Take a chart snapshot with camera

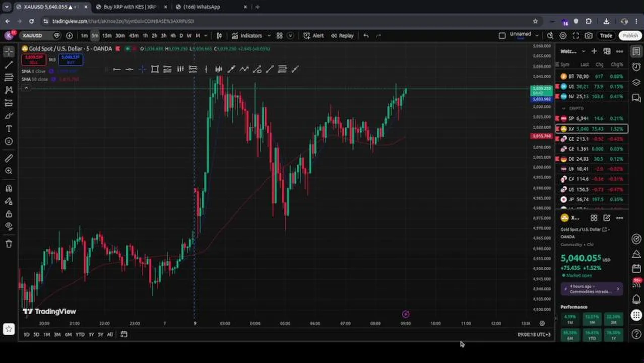(x=589, y=36)
